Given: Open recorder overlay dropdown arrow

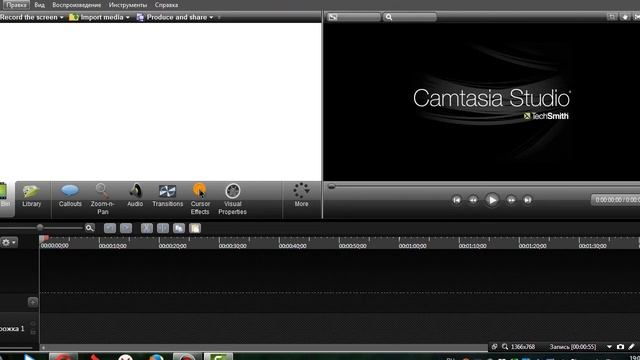Looking at the screenshot, I should [x=609, y=347].
